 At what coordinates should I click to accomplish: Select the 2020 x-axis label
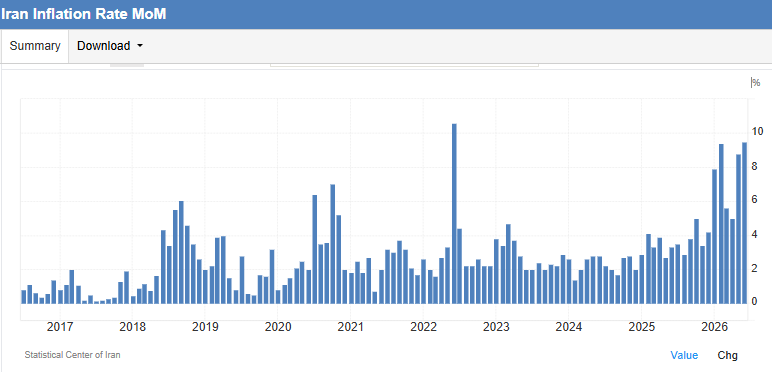(278, 327)
